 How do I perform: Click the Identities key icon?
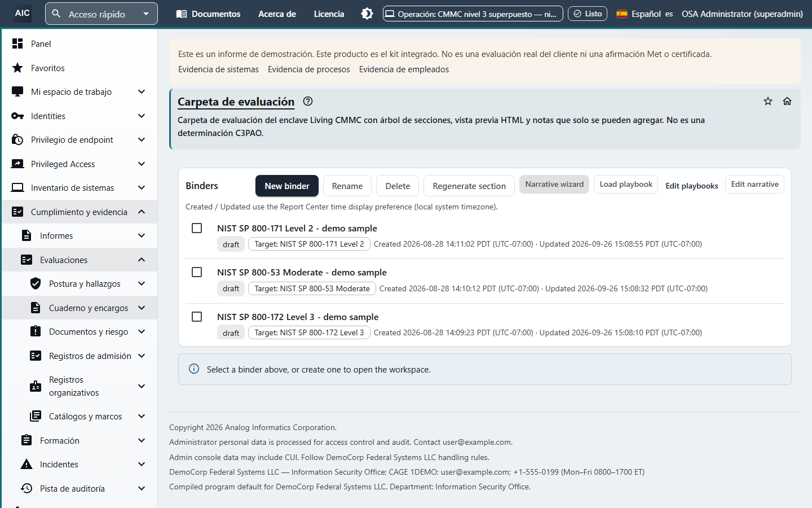(x=17, y=116)
